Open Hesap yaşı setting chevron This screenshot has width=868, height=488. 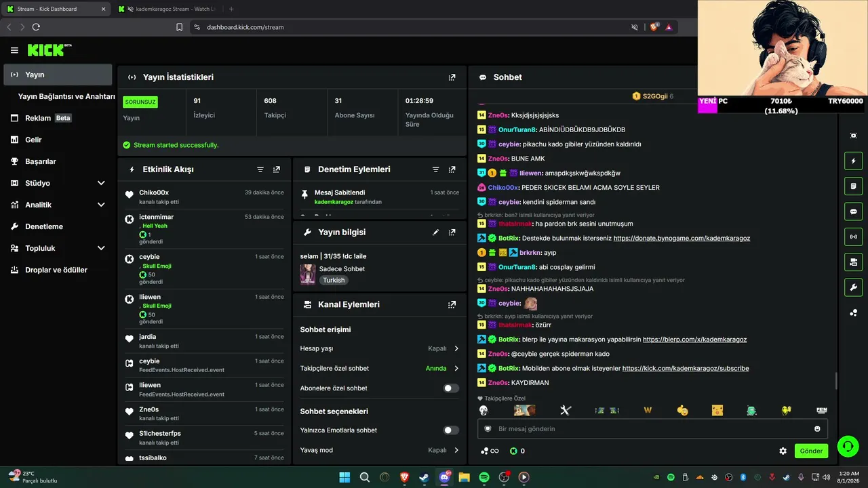[x=456, y=348]
